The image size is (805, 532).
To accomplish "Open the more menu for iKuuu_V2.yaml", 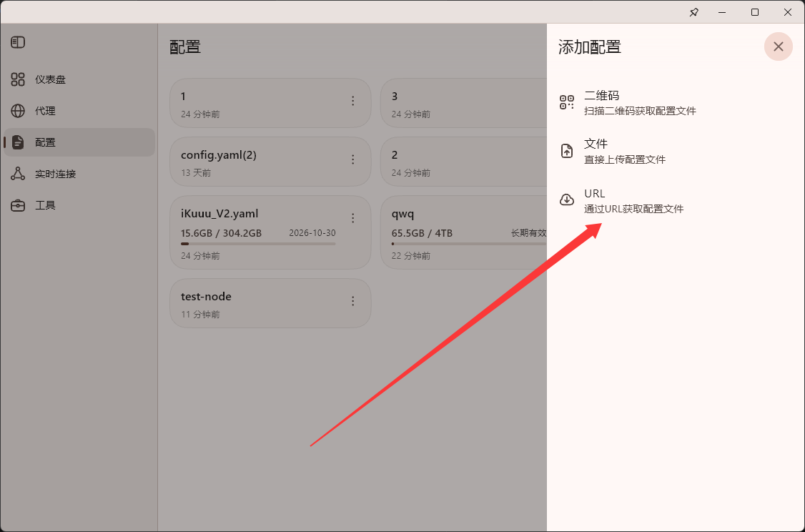I will tap(352, 218).
